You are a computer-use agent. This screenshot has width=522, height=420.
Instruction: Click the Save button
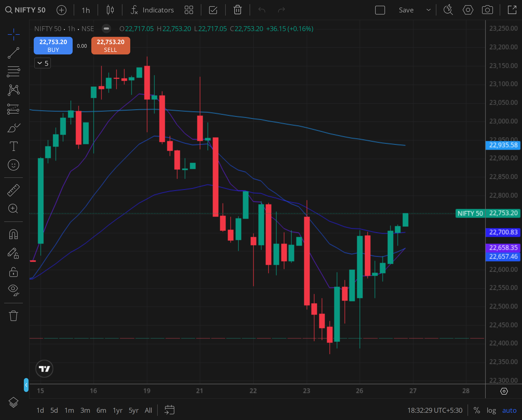click(x=406, y=10)
